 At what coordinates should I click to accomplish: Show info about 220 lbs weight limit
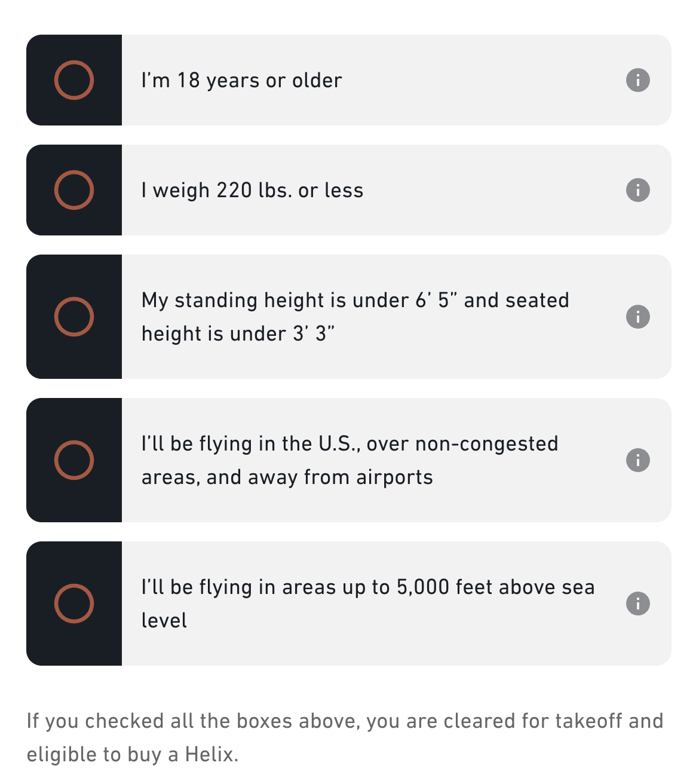click(637, 190)
